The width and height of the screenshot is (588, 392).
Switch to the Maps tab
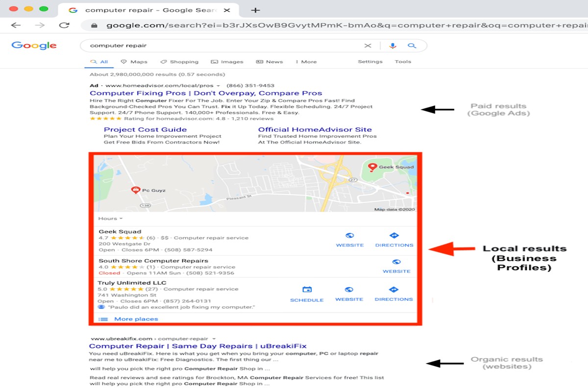pyautogui.click(x=134, y=62)
